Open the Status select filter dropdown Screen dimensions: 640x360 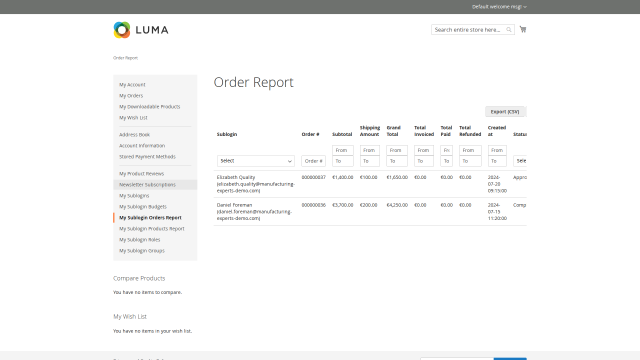point(520,161)
